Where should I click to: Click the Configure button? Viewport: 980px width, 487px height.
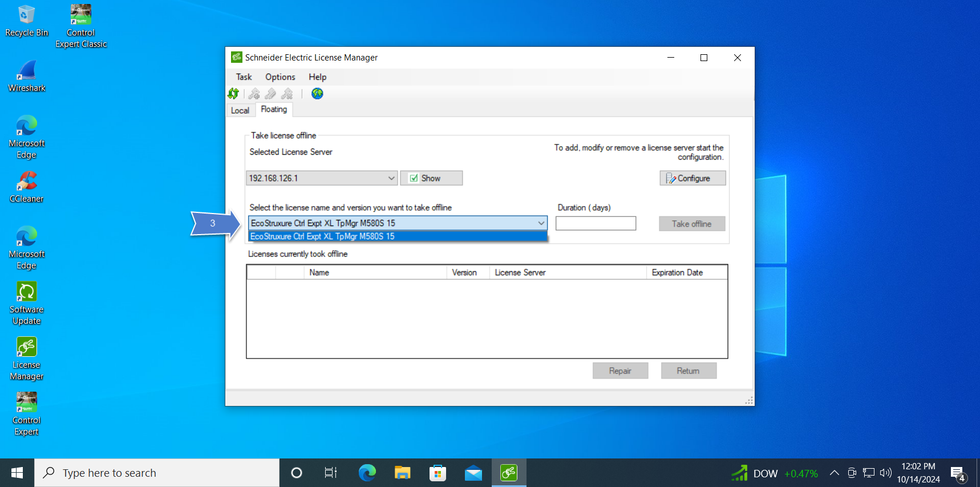click(x=693, y=178)
